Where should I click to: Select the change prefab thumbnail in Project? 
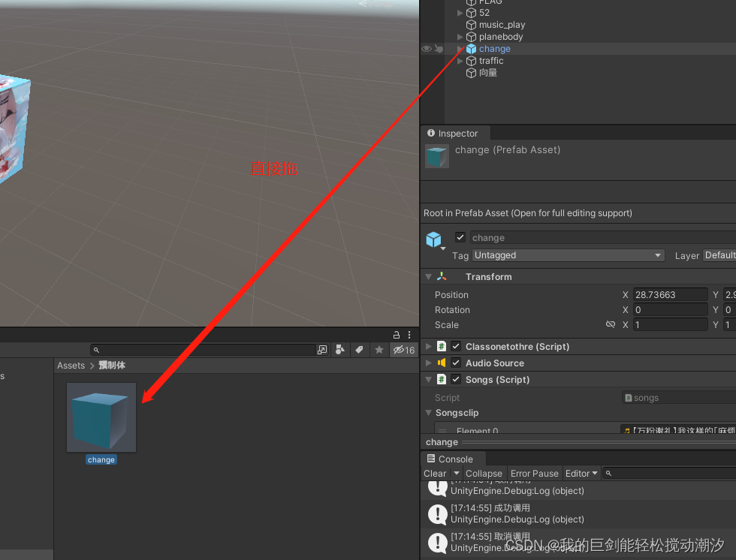pyautogui.click(x=101, y=415)
